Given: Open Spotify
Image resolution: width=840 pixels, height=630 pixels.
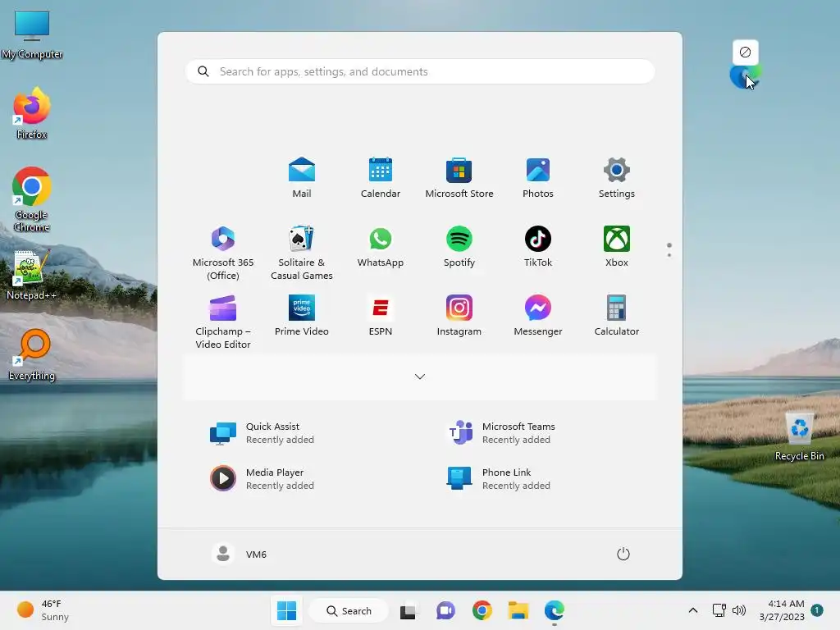Looking at the screenshot, I should (459, 247).
